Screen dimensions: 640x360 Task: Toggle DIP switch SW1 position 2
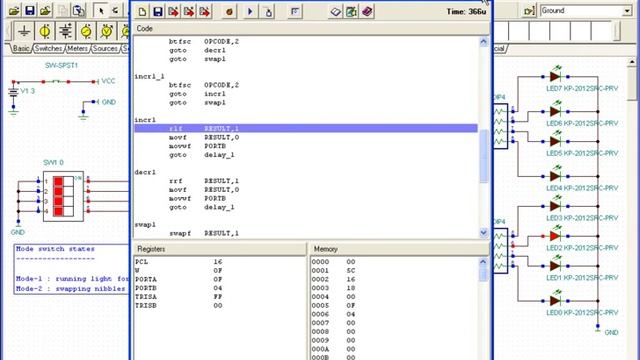(63, 191)
